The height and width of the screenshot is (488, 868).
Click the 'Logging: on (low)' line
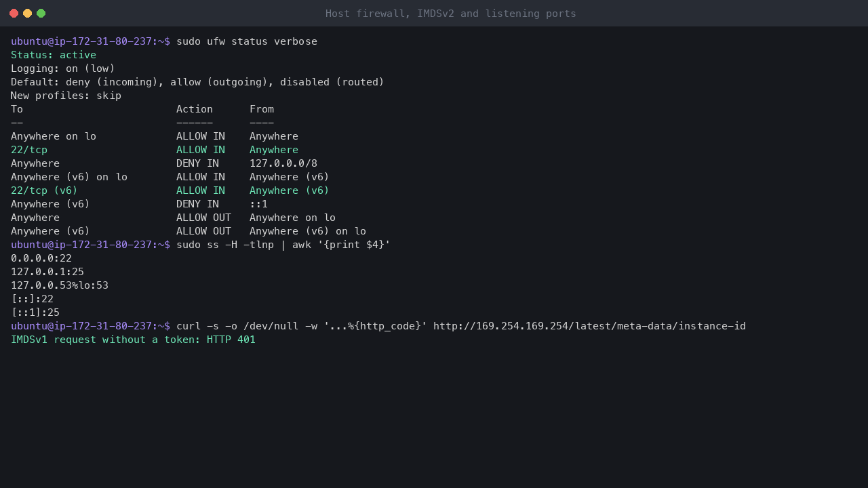[63, 68]
